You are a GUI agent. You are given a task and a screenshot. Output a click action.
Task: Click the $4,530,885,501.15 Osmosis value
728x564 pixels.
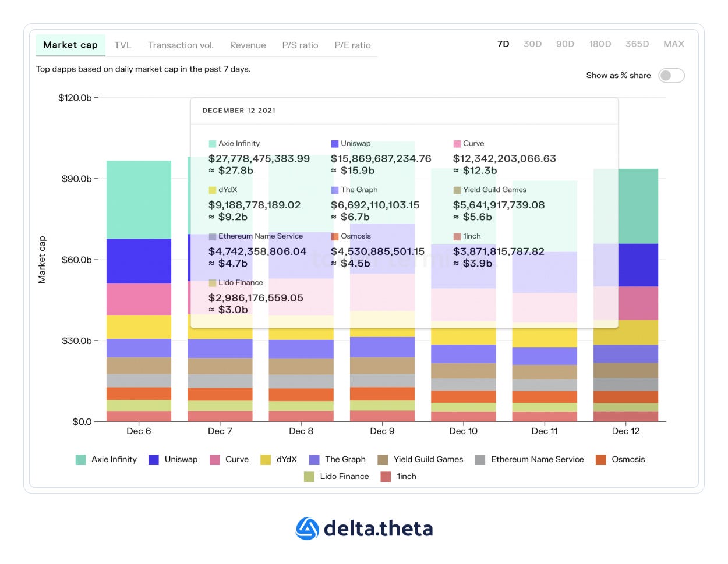click(x=378, y=251)
